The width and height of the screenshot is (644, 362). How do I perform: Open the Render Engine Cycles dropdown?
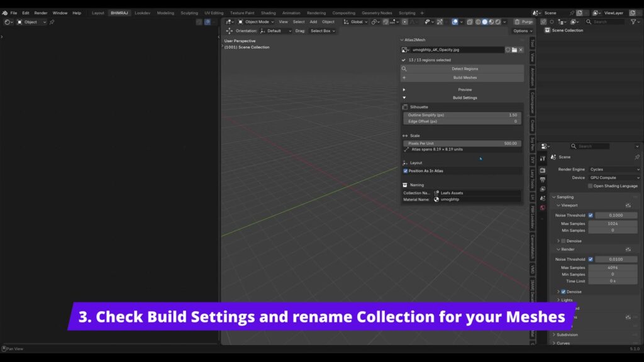(614, 170)
